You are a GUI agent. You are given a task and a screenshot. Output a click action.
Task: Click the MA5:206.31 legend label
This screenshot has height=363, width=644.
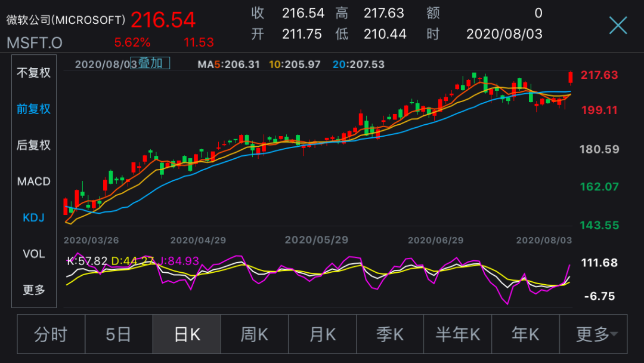click(x=229, y=64)
